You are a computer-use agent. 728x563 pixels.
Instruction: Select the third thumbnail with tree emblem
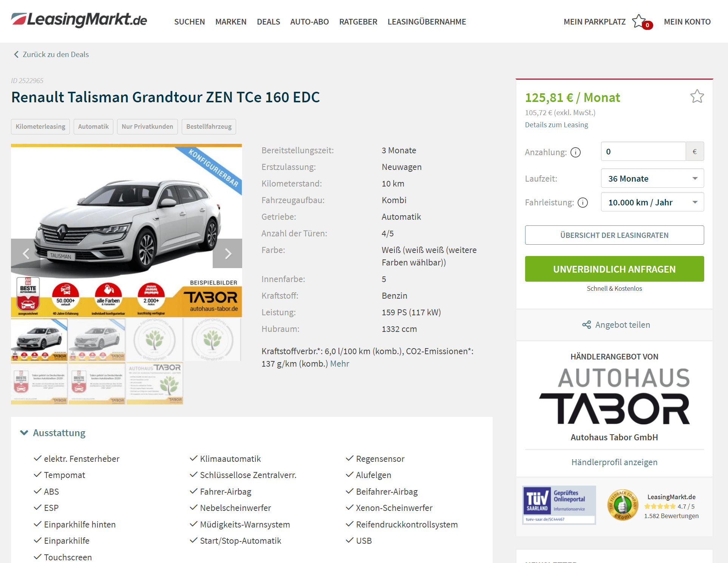[x=155, y=339]
